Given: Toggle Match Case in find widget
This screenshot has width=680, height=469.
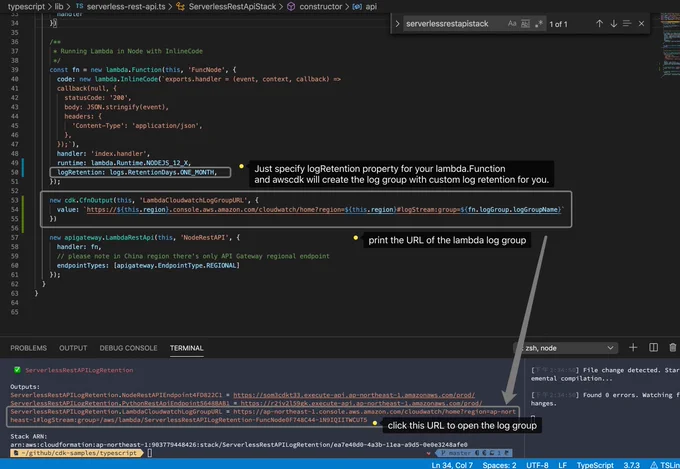Looking at the screenshot, I should click(x=512, y=23).
